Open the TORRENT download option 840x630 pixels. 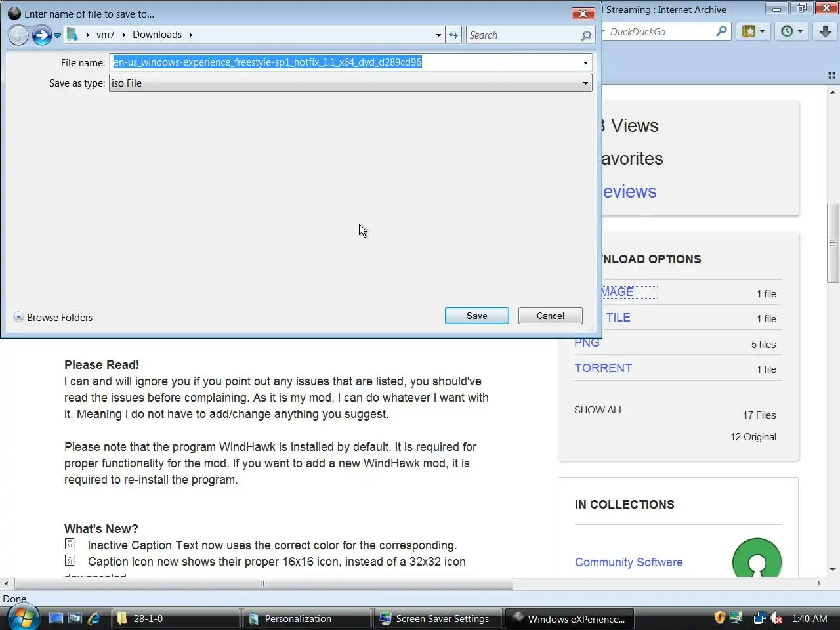tap(603, 368)
